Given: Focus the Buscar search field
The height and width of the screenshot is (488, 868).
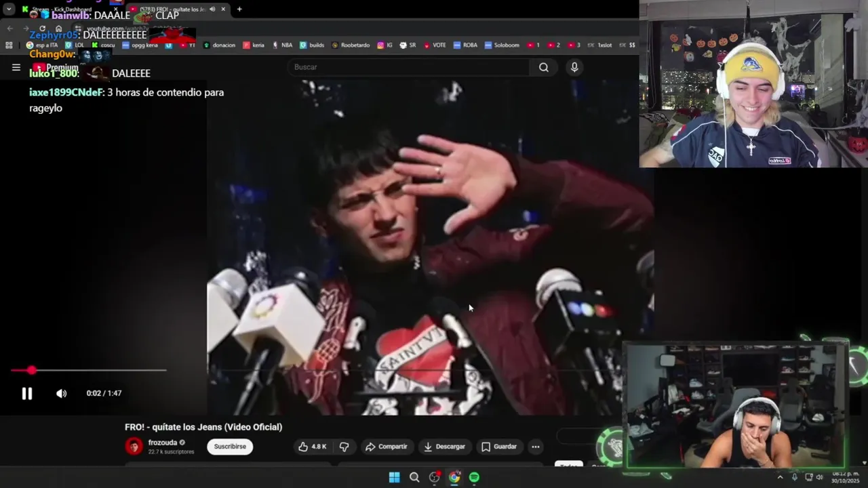Looking at the screenshot, I should [x=409, y=67].
